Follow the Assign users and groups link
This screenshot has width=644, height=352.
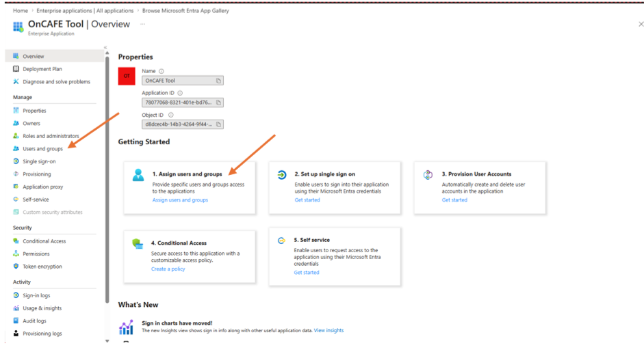(180, 200)
